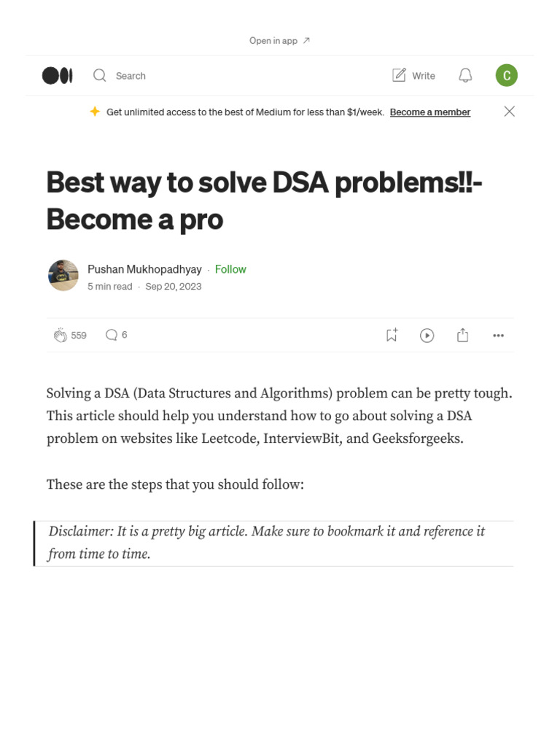The image size is (560, 747).
Task: Click the share icon
Action: pos(462,335)
